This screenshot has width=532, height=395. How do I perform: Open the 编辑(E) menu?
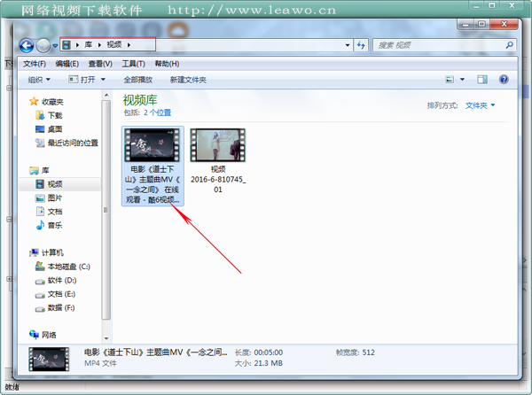66,64
